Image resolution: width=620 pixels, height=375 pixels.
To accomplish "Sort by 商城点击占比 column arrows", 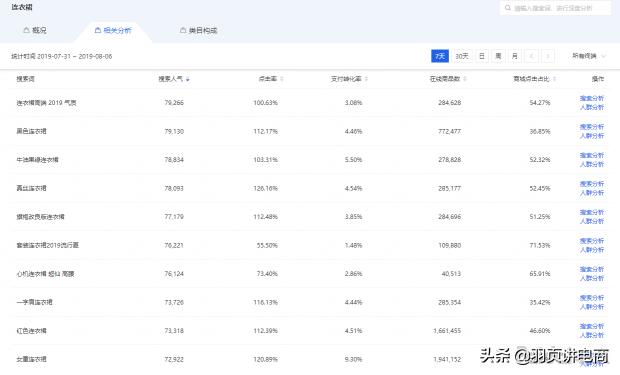I will [554, 79].
